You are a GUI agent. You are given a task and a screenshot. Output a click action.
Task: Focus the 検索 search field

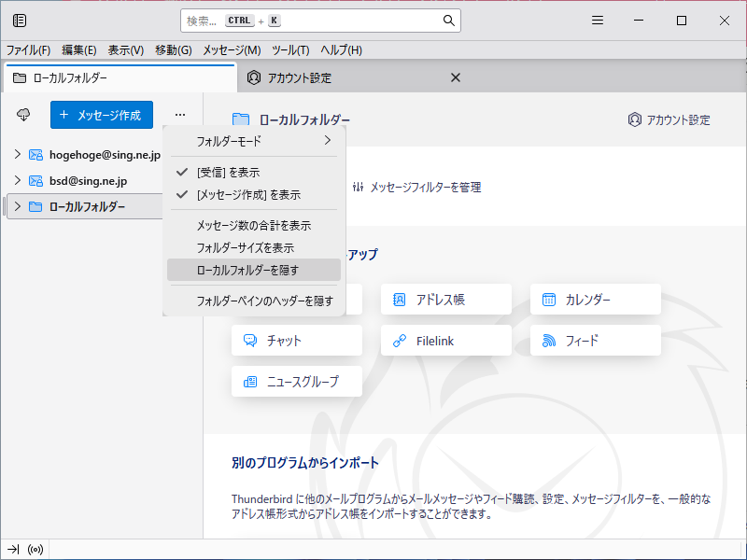[x=320, y=21]
